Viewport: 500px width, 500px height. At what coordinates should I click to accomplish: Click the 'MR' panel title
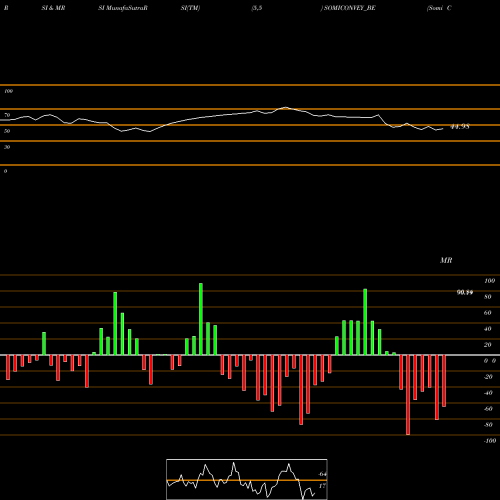click(446, 260)
